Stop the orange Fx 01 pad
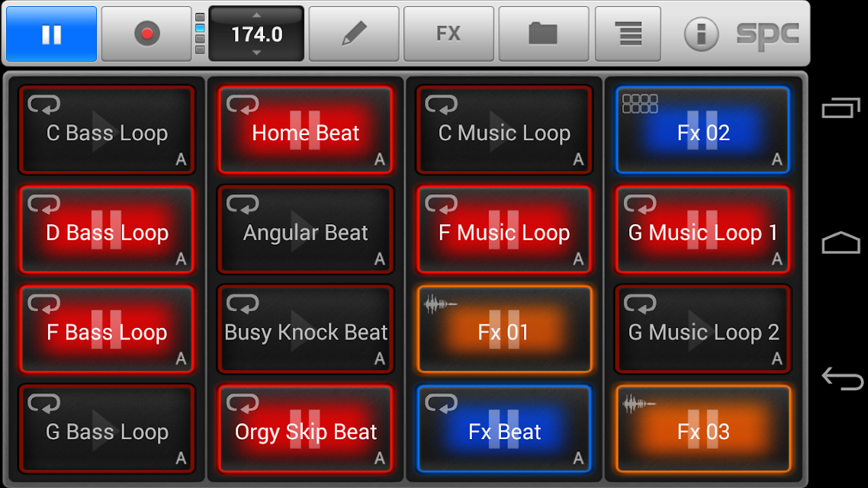 pyautogui.click(x=504, y=329)
